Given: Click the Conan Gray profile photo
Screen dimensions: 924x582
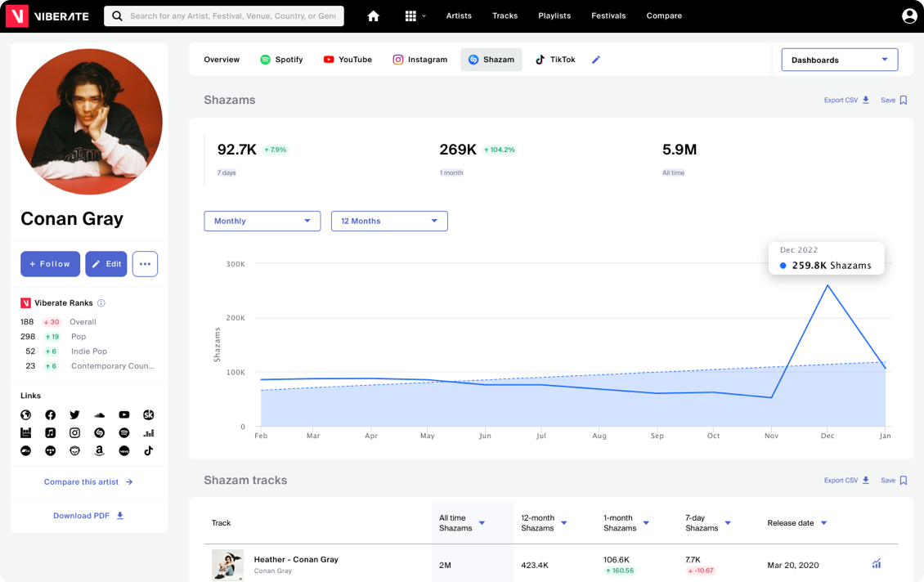Looking at the screenshot, I should tap(89, 121).
